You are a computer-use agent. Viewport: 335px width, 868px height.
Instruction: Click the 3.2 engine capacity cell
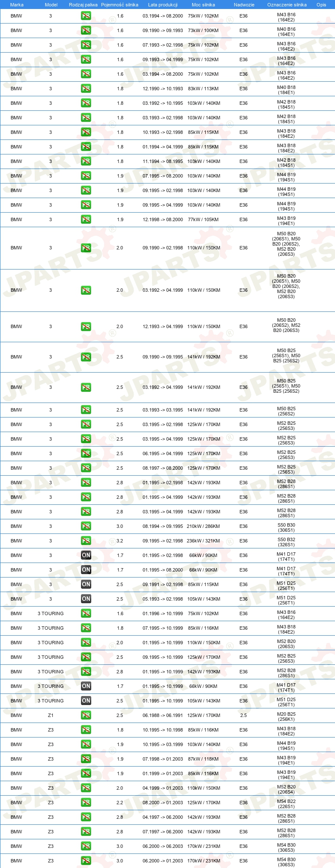tap(120, 541)
